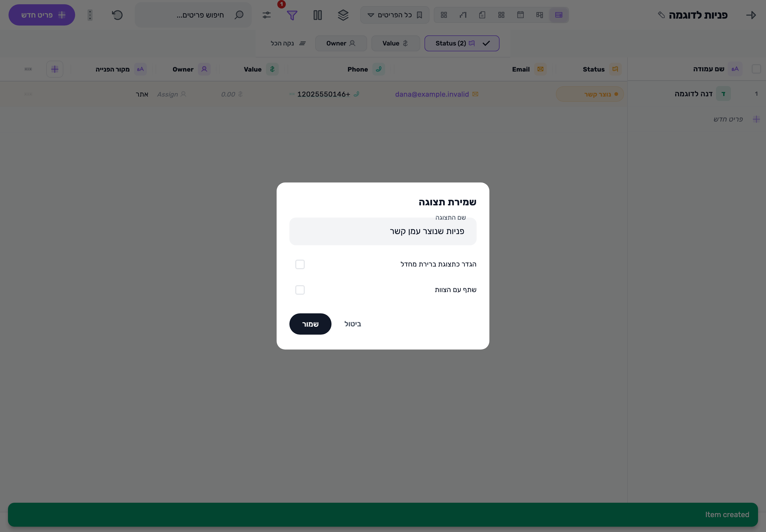Image resolution: width=766 pixels, height=532 pixels.
Task: Expand the 'כל הפריטים' views dropdown
Action: coord(395,15)
